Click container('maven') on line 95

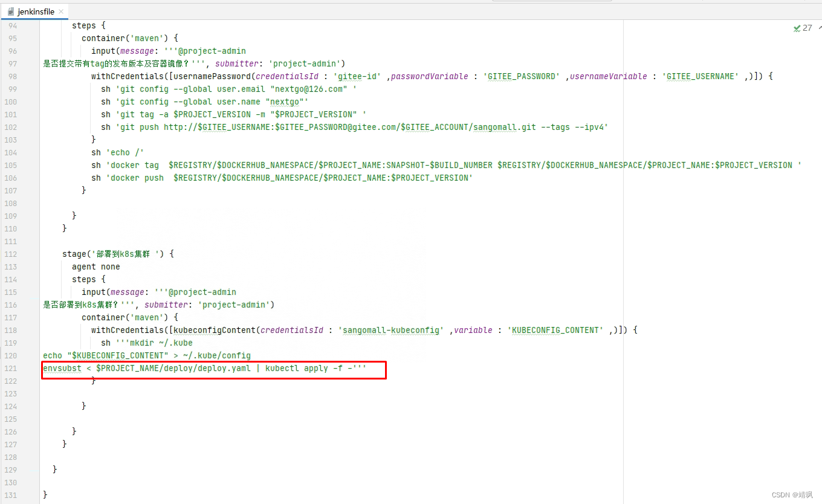[x=130, y=38]
